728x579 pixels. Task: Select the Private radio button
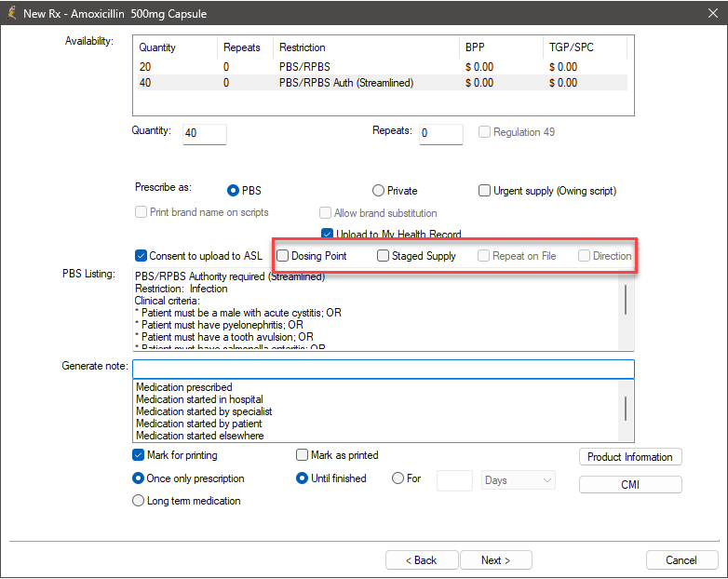(x=378, y=191)
